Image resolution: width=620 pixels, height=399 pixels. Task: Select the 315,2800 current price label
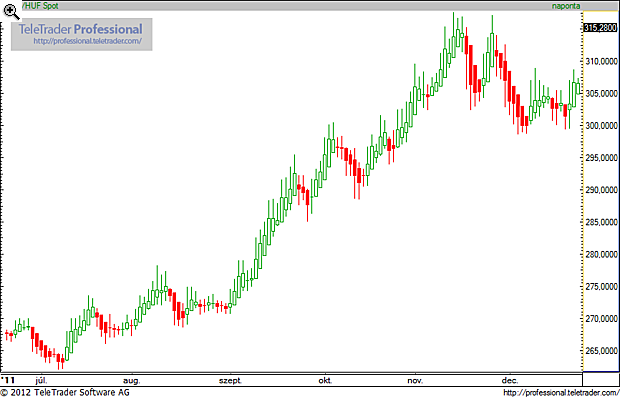pos(600,28)
